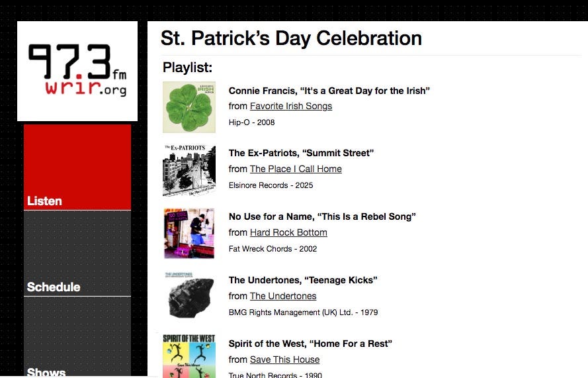This screenshot has width=588, height=378.
Task: Select The Undertones "Teenage Kicks" title
Action: (x=303, y=280)
